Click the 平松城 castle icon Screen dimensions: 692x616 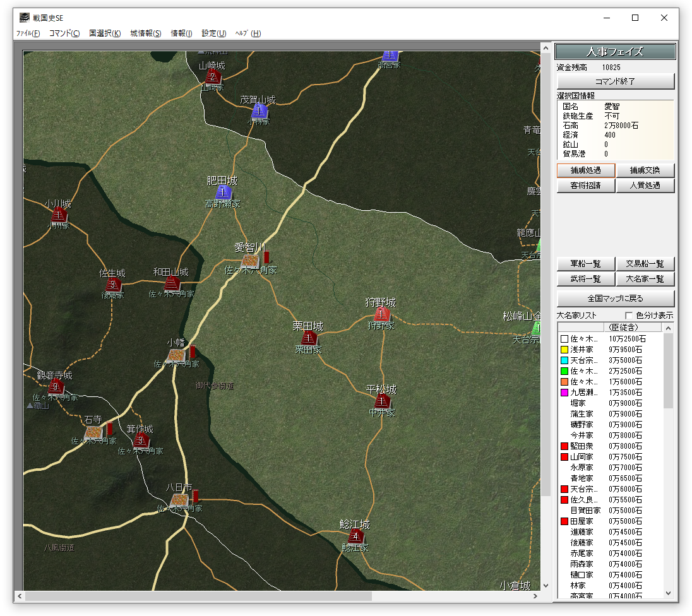tap(381, 401)
